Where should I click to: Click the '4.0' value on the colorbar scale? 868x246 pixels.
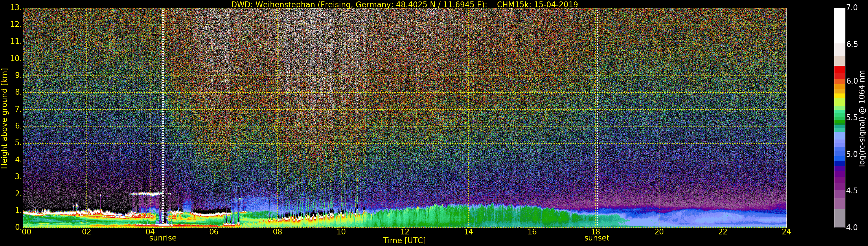pyautogui.click(x=852, y=227)
